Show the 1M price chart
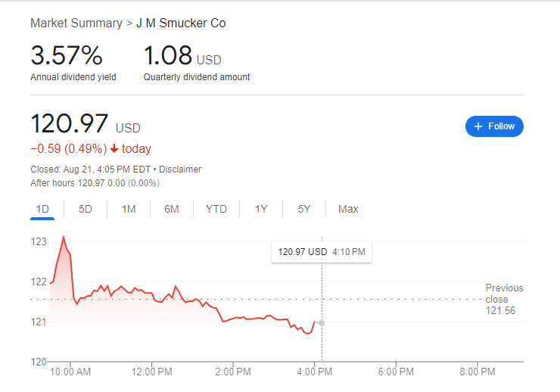 tap(129, 209)
